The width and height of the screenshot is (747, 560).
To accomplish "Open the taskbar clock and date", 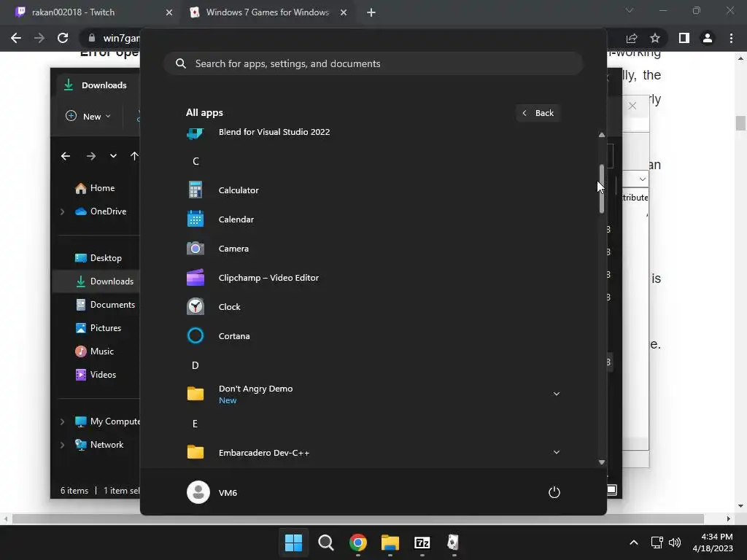I will point(713,542).
